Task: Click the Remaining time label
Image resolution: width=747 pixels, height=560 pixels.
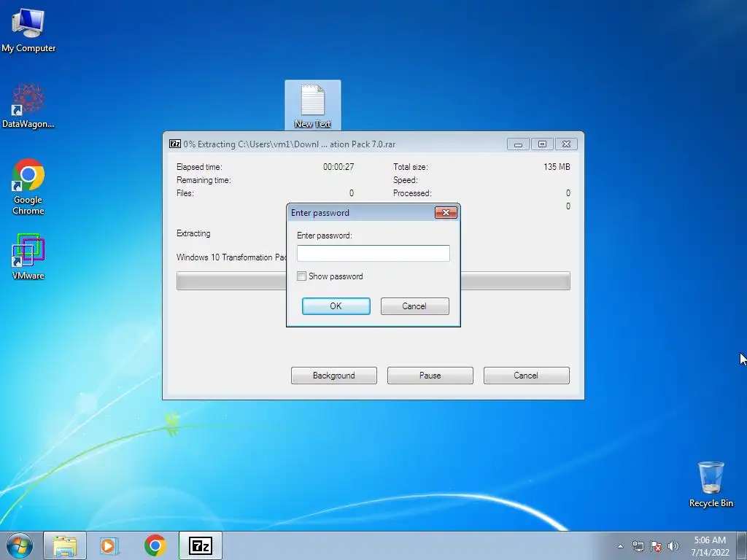Action: click(x=204, y=180)
